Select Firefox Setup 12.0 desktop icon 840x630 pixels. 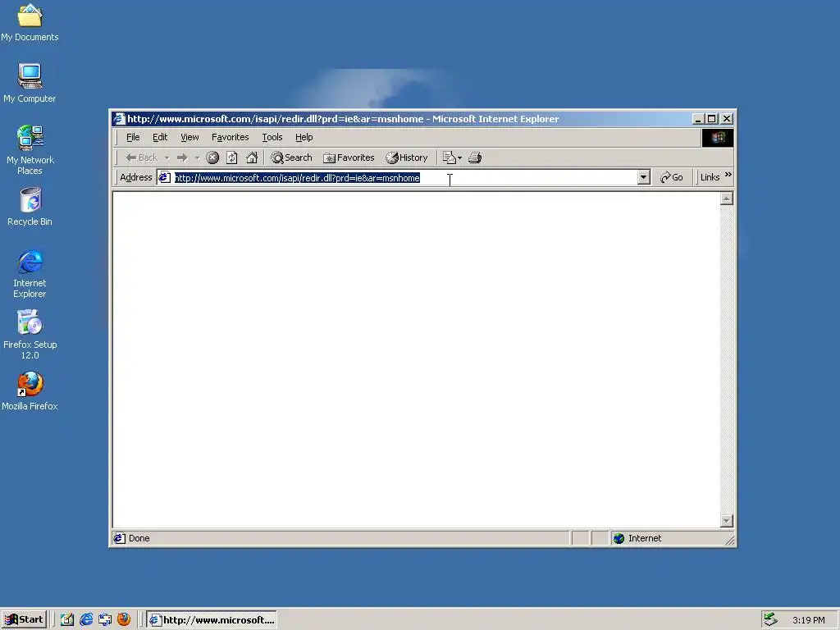[30, 335]
